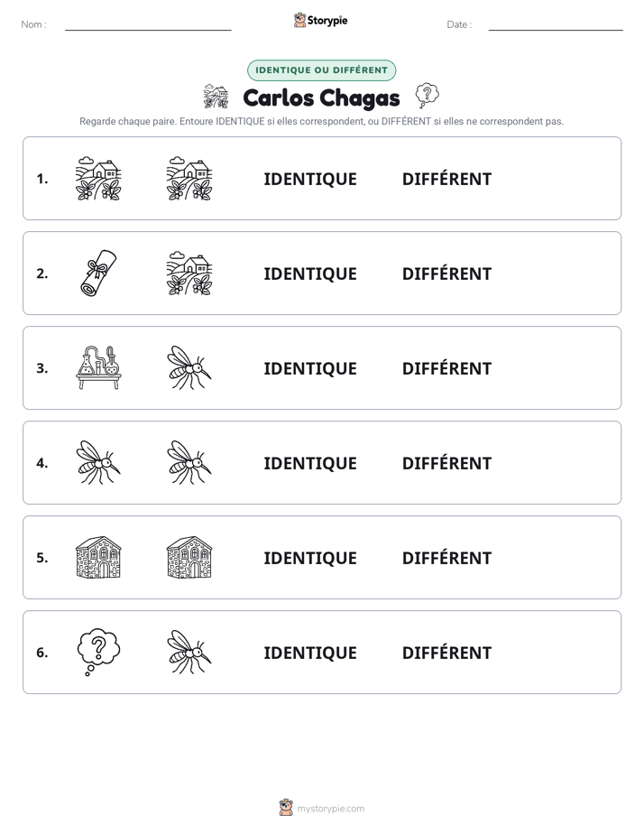Select DIFFÉRENT for pair 2
This screenshot has width=644, height=834.
[446, 273]
